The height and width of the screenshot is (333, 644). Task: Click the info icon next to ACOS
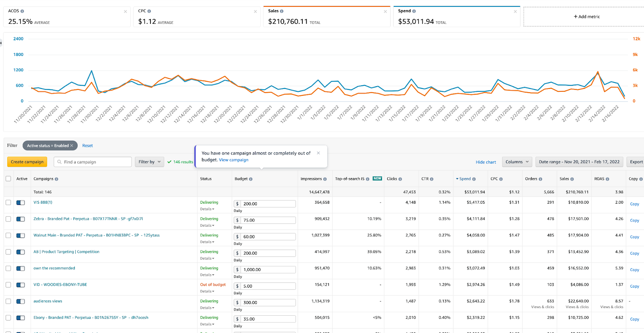(x=22, y=11)
